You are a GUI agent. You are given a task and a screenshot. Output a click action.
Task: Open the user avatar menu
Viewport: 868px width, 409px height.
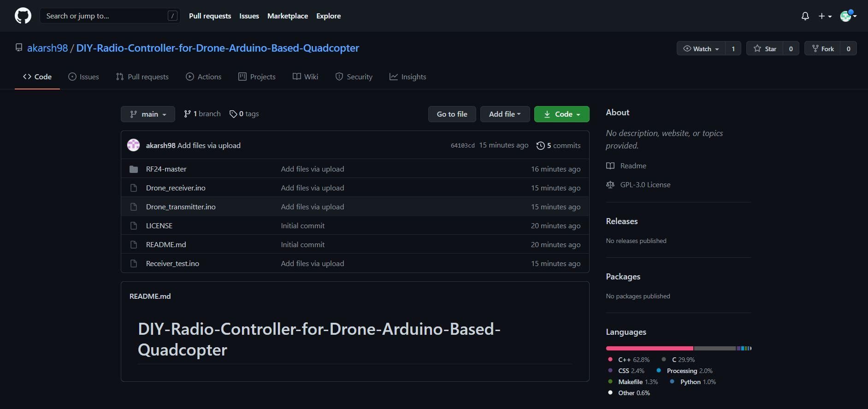point(848,16)
